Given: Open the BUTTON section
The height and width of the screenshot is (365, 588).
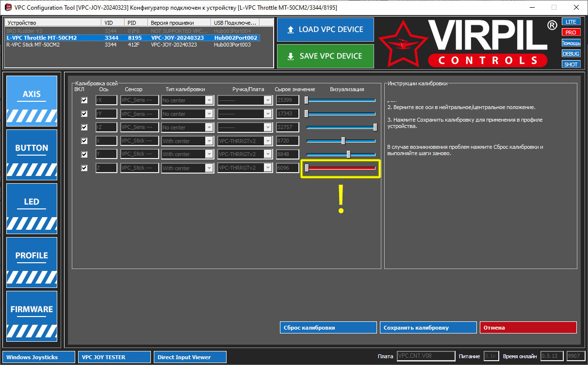Looking at the screenshot, I should (x=32, y=155).
